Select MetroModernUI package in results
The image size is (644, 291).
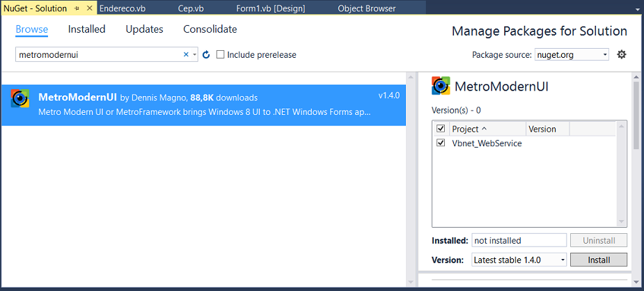[204, 105]
